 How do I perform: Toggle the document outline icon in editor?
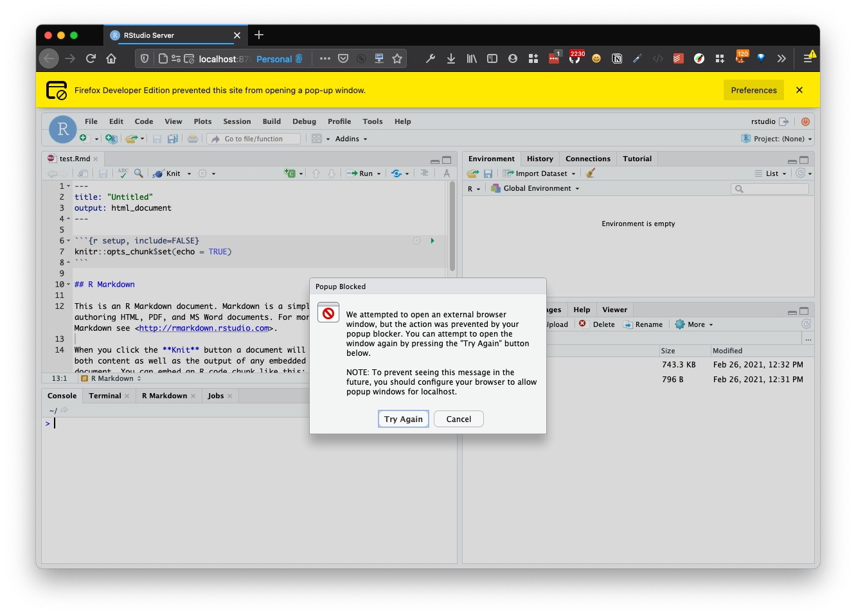tap(424, 173)
